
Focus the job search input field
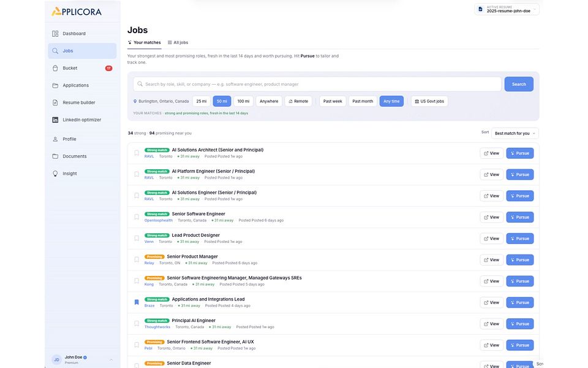[317, 84]
